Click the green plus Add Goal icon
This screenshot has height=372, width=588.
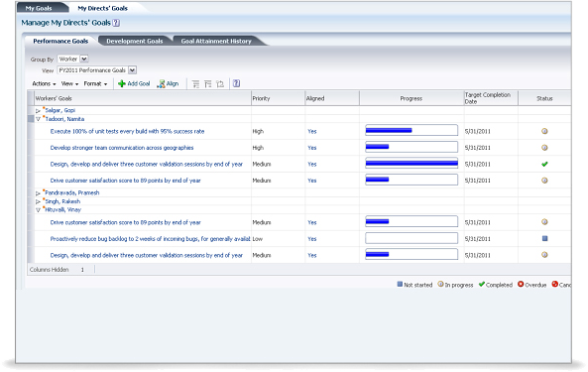tap(122, 83)
